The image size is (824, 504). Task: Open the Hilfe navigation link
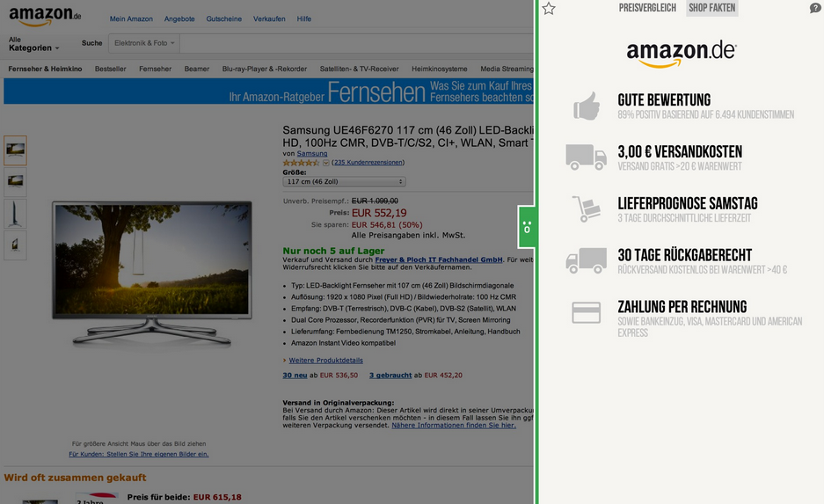coord(303,19)
